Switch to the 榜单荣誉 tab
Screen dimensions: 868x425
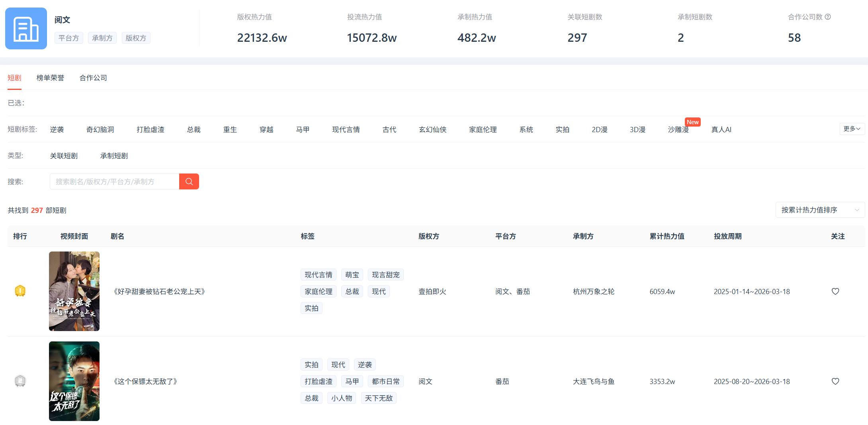pyautogui.click(x=50, y=78)
